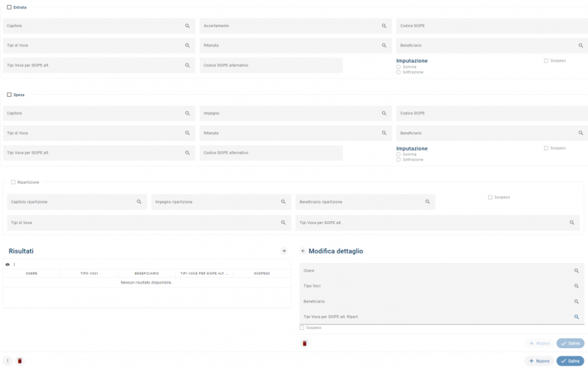
Task: Open three-dot options menu in bottom-left
Action: [x=7, y=361]
